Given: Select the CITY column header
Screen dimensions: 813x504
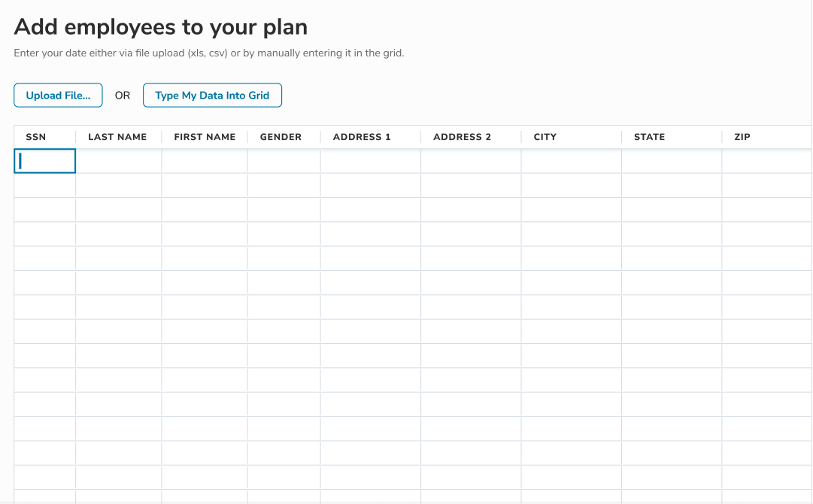Looking at the screenshot, I should point(545,137).
